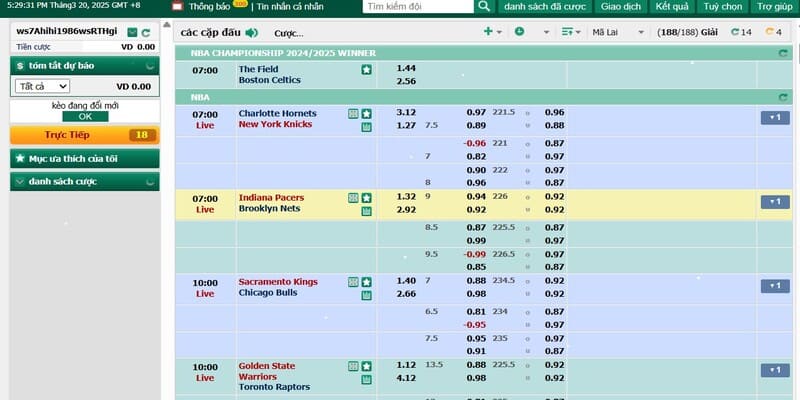Click the 18 live count badge
This screenshot has width=800, height=400.
tap(142, 135)
